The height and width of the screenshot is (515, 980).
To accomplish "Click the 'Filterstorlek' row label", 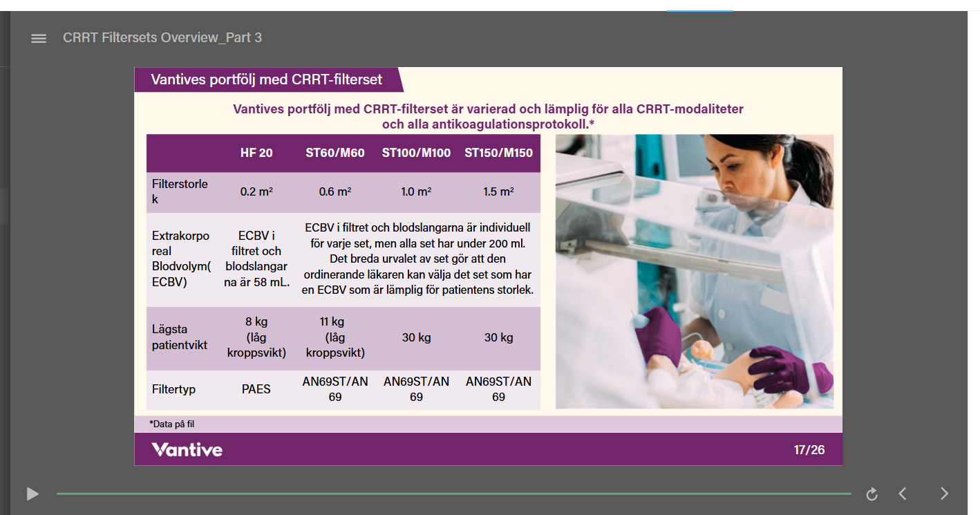I will [x=180, y=191].
